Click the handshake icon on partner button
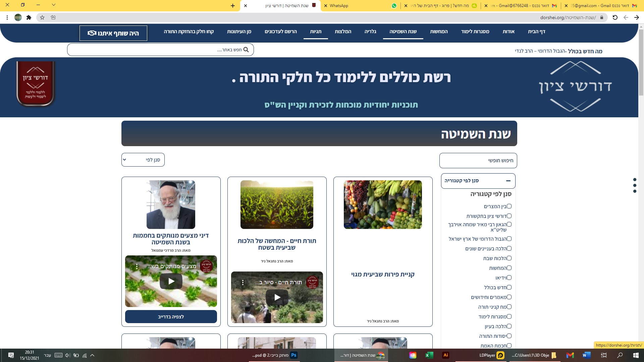644x362 pixels. click(92, 33)
